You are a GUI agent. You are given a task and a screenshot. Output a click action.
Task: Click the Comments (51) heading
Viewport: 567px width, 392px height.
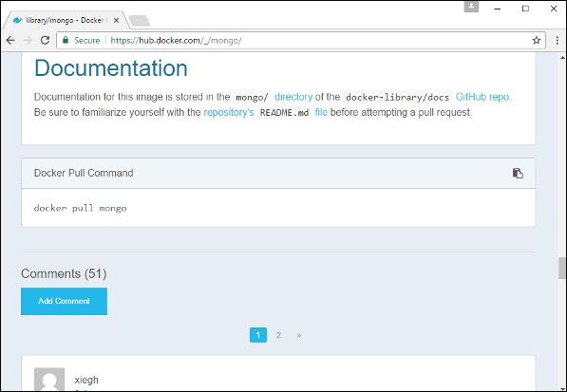pyautogui.click(x=64, y=273)
